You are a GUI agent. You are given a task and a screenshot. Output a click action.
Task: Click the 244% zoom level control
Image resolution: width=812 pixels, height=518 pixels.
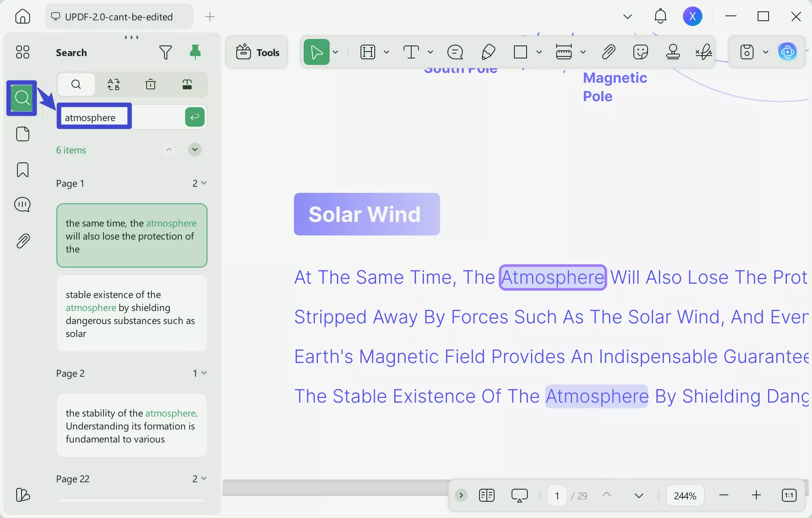pos(685,495)
